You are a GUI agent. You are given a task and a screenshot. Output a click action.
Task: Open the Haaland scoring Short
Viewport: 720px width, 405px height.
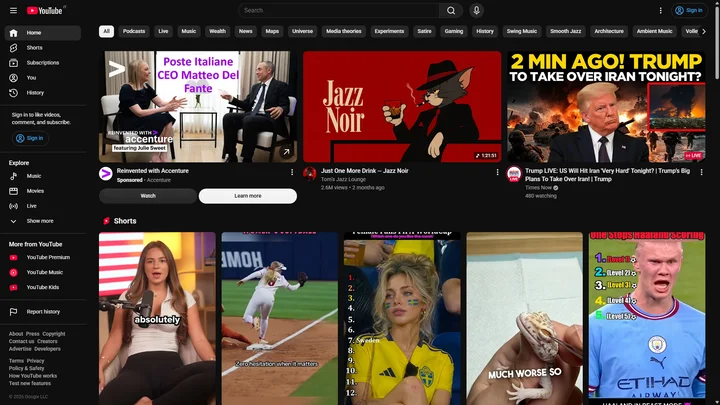(x=647, y=318)
